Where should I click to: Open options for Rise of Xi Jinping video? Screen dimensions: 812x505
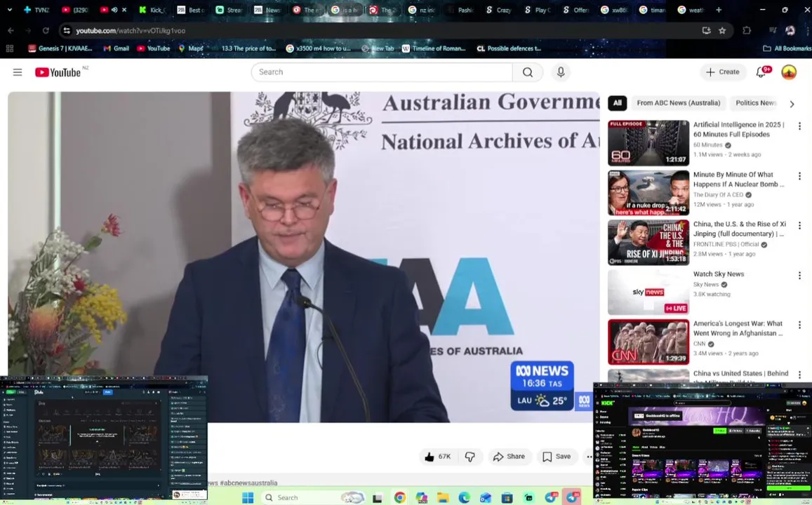click(x=799, y=226)
